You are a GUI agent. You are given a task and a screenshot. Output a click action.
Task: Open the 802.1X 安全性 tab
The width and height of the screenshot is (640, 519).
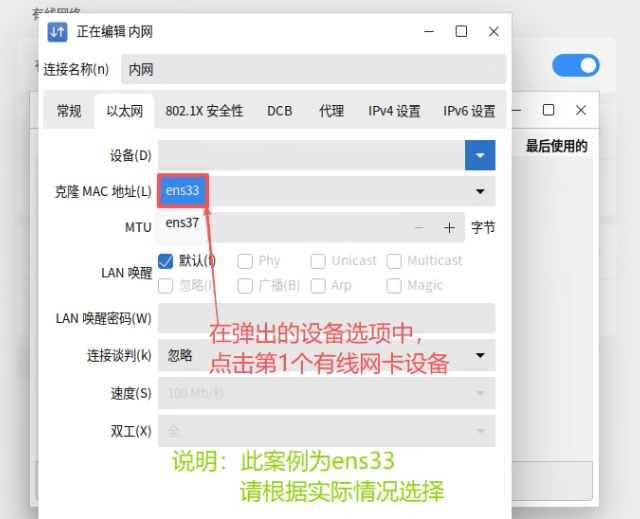tap(204, 111)
